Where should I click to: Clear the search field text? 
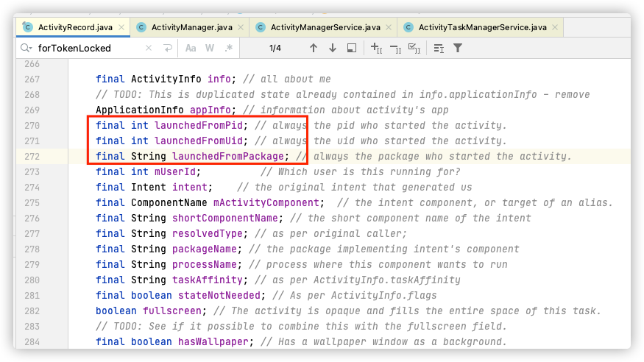click(x=149, y=48)
